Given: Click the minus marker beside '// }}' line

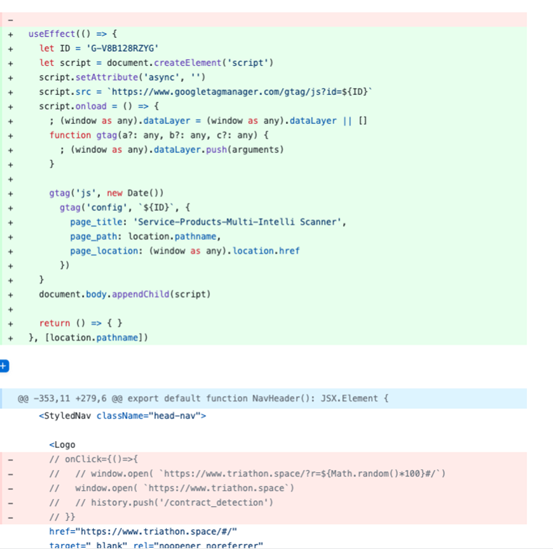Looking at the screenshot, I should click(x=11, y=518).
